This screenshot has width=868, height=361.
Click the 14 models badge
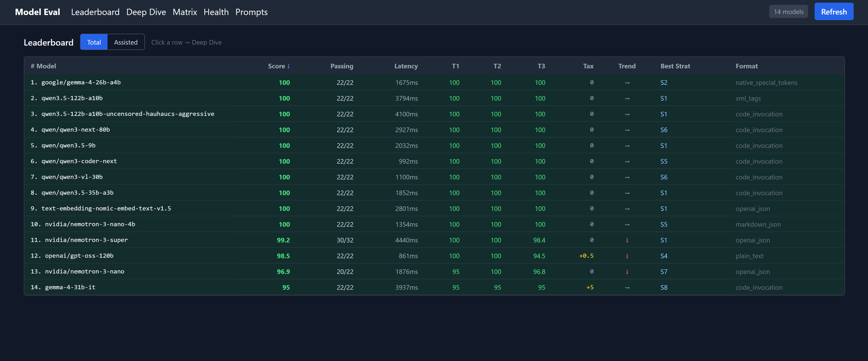(788, 12)
